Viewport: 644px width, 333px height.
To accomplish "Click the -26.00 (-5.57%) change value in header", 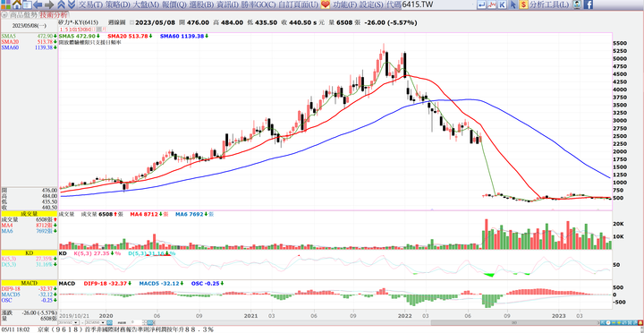I will pos(390,22).
